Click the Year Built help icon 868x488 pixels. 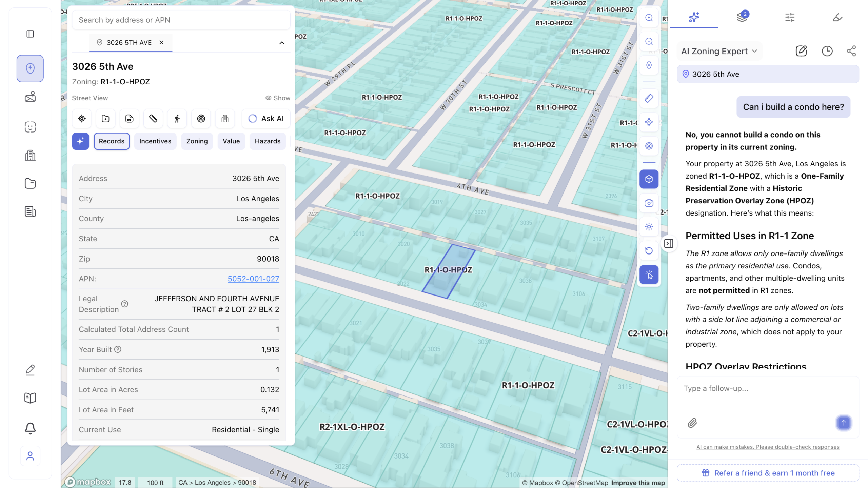pos(118,349)
